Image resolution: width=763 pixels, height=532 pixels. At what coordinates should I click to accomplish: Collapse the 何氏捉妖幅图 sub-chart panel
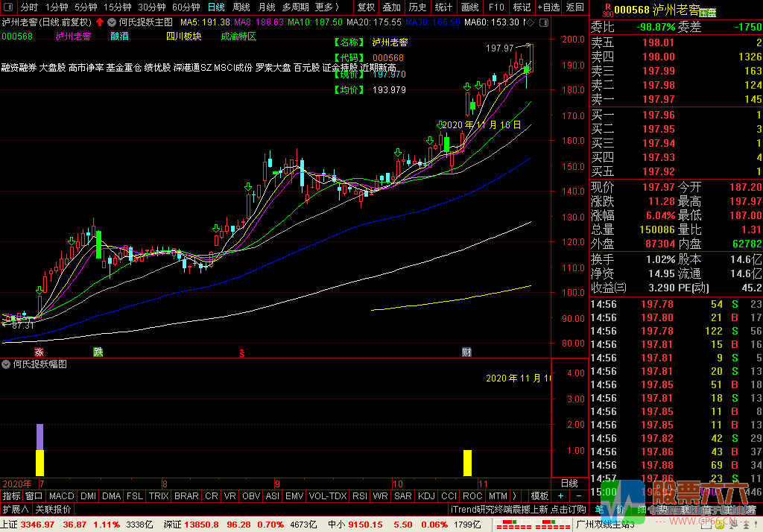pos(6,364)
